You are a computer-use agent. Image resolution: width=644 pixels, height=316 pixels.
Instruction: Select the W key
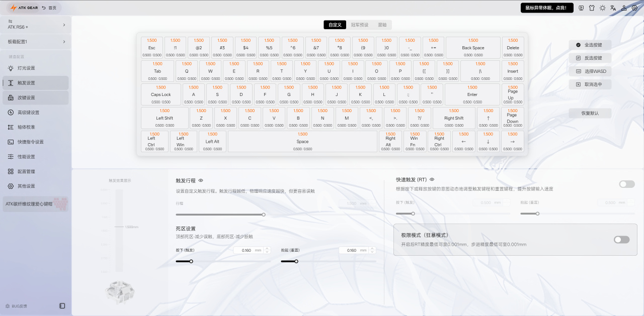pos(210,71)
